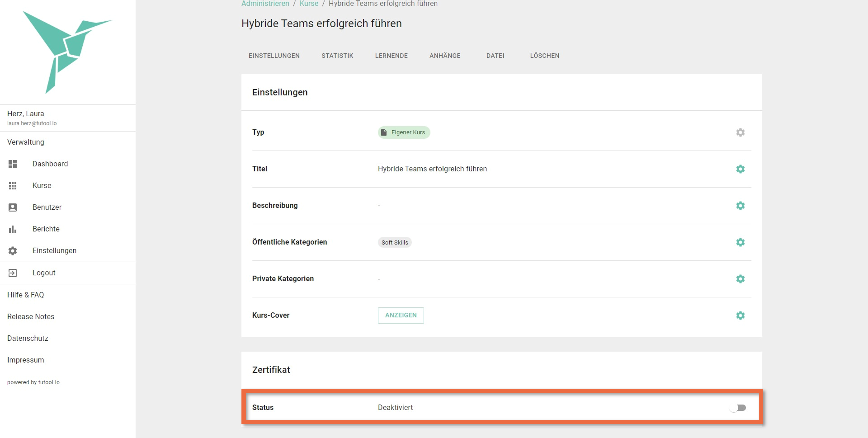Go to Berichte in the sidebar

point(46,229)
